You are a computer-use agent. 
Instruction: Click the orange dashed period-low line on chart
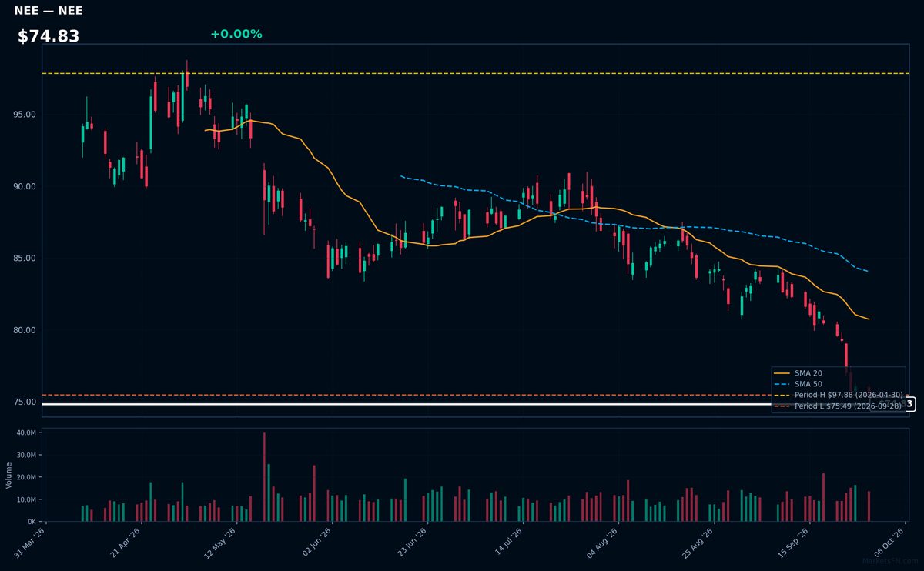coord(408,395)
